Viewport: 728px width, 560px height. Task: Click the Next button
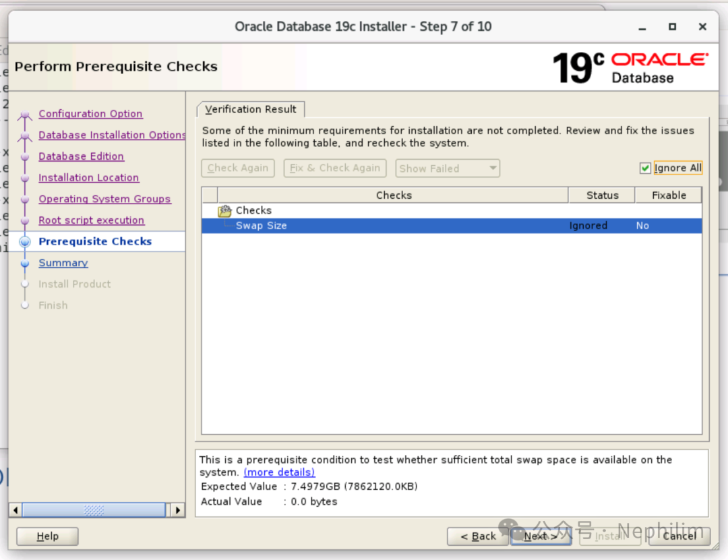click(x=541, y=536)
